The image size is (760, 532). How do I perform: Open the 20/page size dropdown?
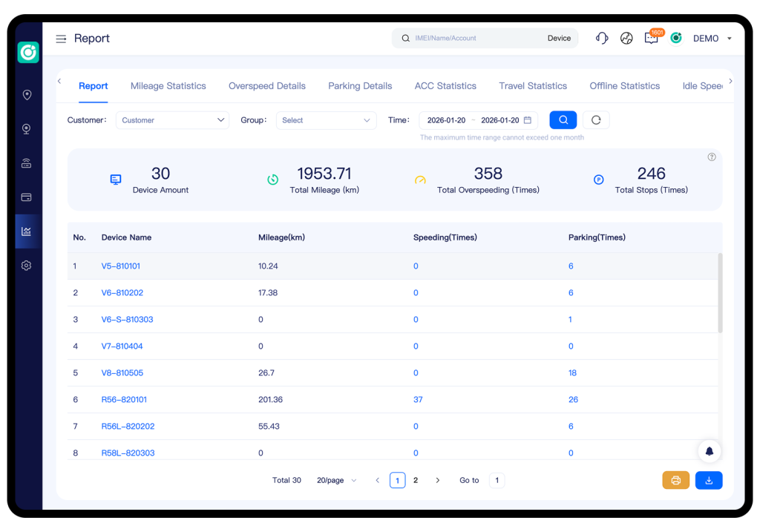click(336, 481)
